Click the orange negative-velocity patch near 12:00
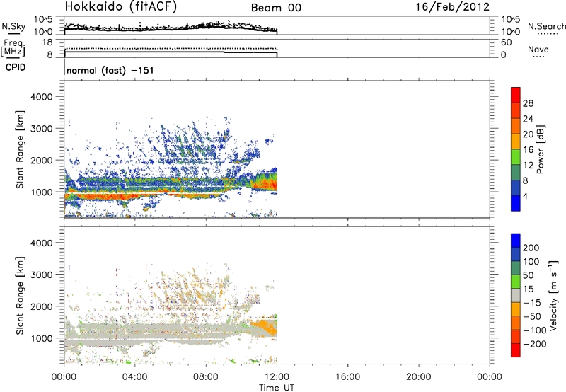Screen dimensions: 566x392 tap(267, 327)
